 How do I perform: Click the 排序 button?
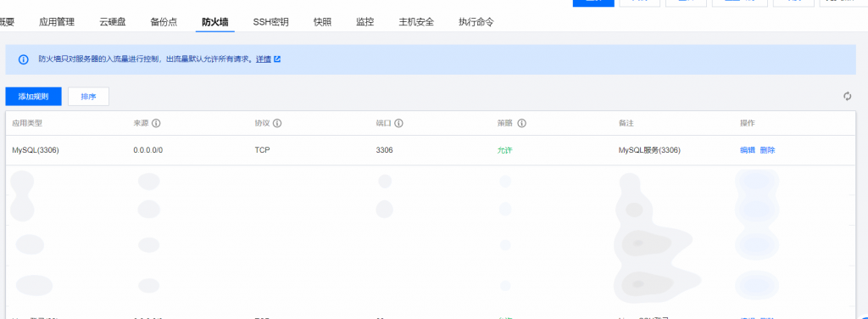[x=88, y=97]
